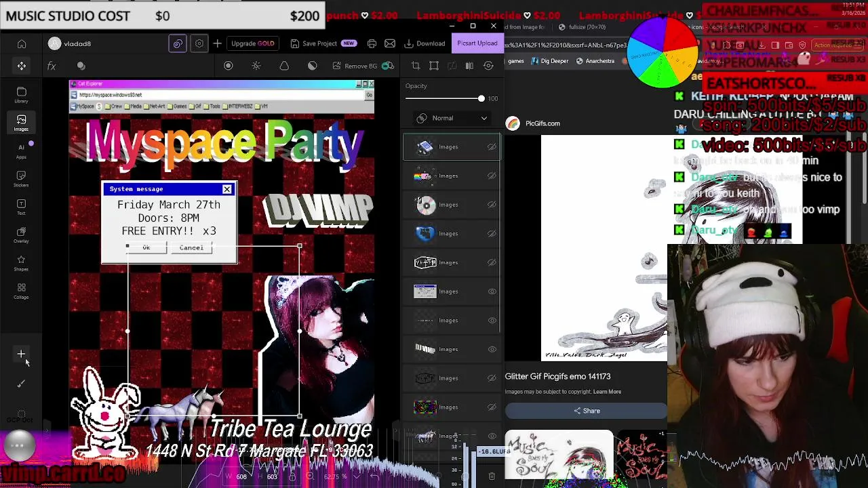Show the blue heart Images layer
This screenshot has height=488, width=868.
point(492,234)
